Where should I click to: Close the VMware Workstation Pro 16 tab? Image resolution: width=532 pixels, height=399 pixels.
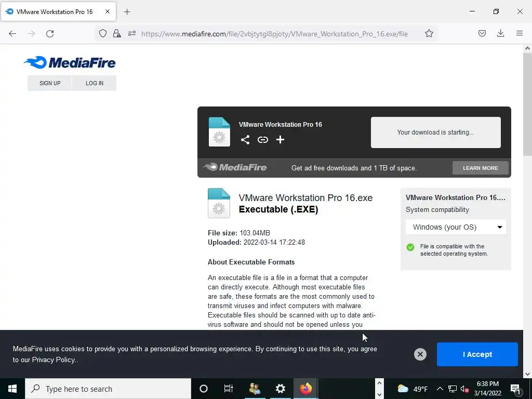point(107,11)
